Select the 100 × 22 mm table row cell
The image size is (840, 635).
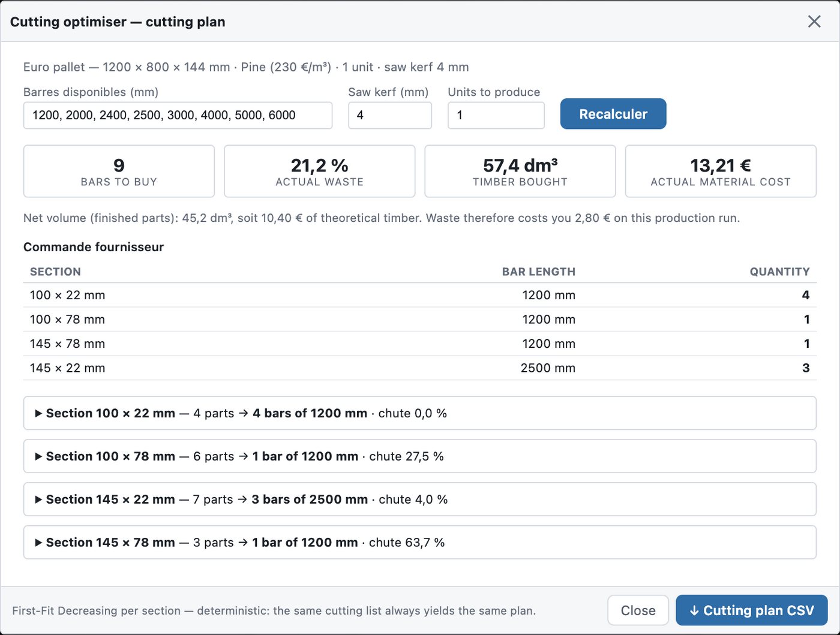coord(67,295)
